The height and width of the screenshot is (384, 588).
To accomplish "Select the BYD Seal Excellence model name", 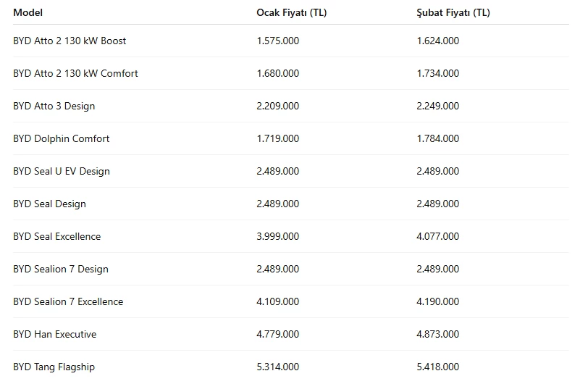I will (x=57, y=236).
